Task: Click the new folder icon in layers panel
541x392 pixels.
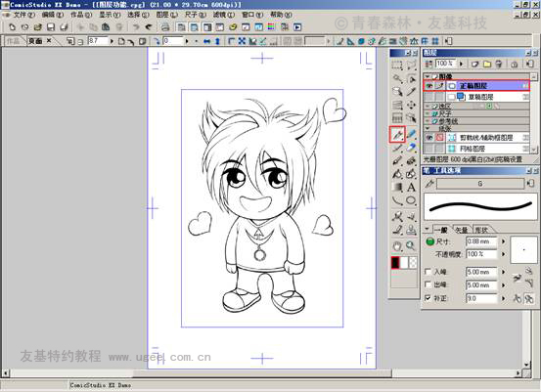Action: click(487, 64)
